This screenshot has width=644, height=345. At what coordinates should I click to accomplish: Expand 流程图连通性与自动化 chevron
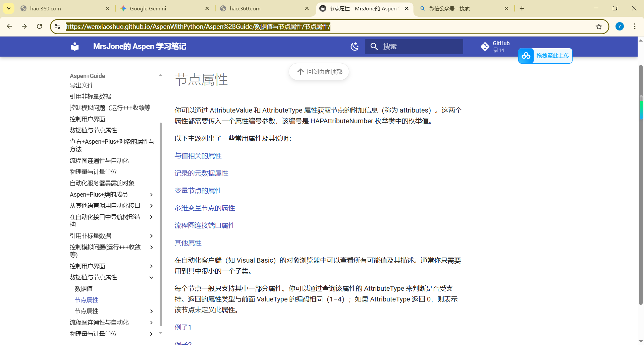click(151, 323)
